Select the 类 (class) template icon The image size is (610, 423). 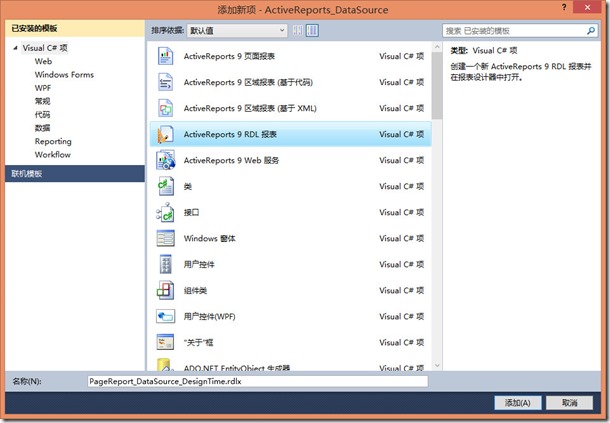(165, 186)
